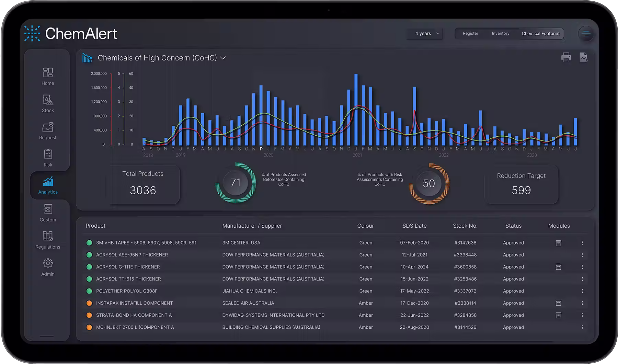618x364 pixels.
Task: Open the 4 years time range dropdown
Action: tap(425, 33)
